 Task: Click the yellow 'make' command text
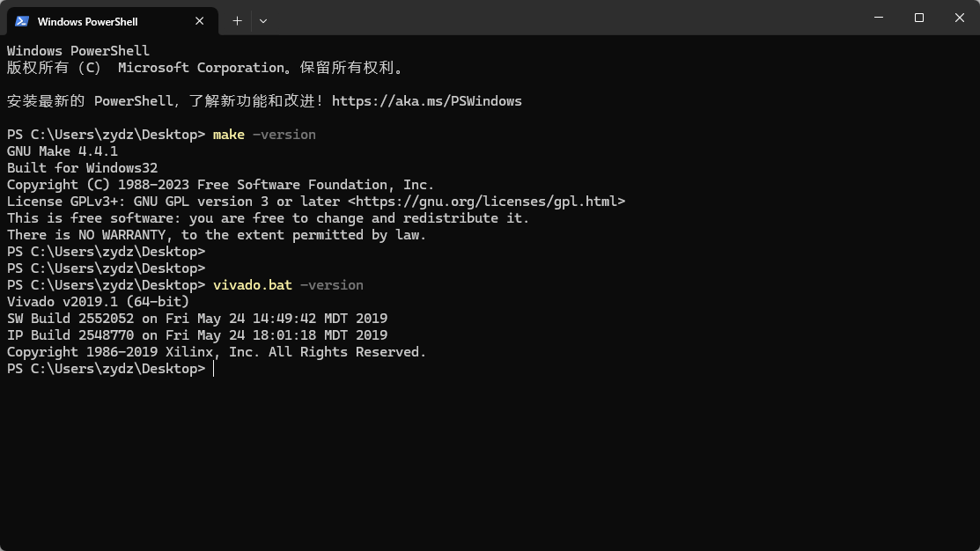point(228,135)
